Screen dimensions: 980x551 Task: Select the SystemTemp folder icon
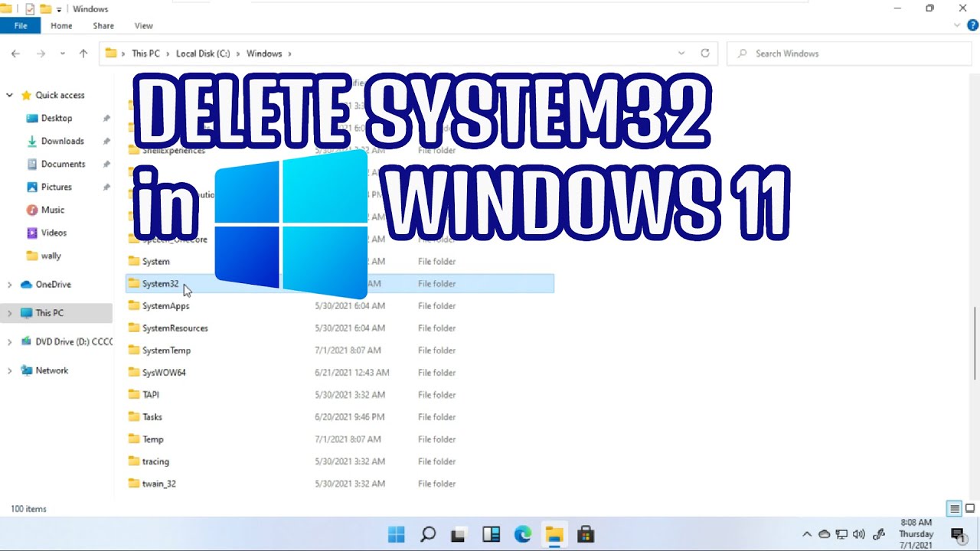pyautogui.click(x=134, y=350)
